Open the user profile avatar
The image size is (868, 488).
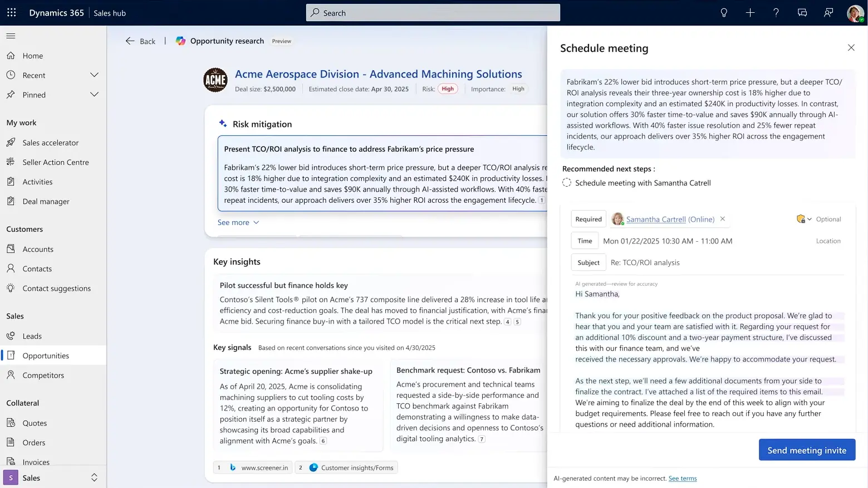(855, 13)
